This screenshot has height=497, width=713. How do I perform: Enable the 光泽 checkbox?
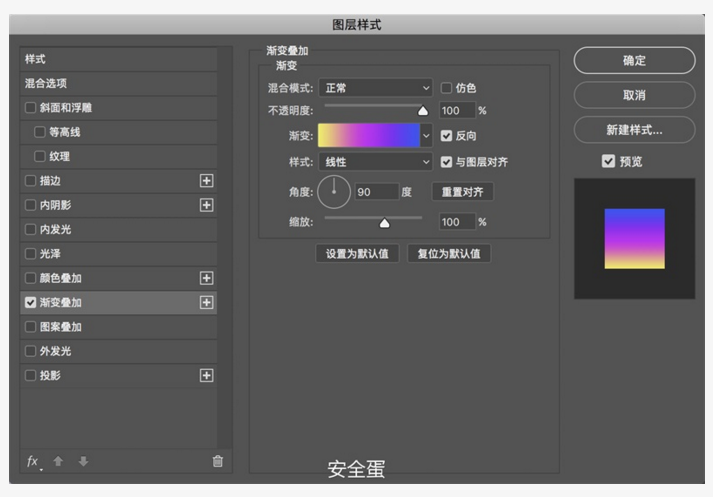pyautogui.click(x=30, y=254)
